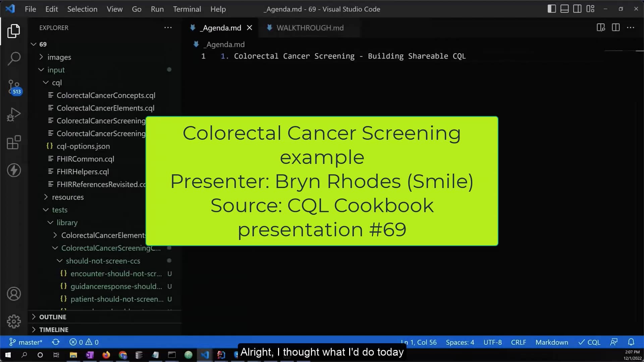Image resolution: width=644 pixels, height=362 pixels.
Task: Click Markdown language mode in status bar
Action: point(551,342)
